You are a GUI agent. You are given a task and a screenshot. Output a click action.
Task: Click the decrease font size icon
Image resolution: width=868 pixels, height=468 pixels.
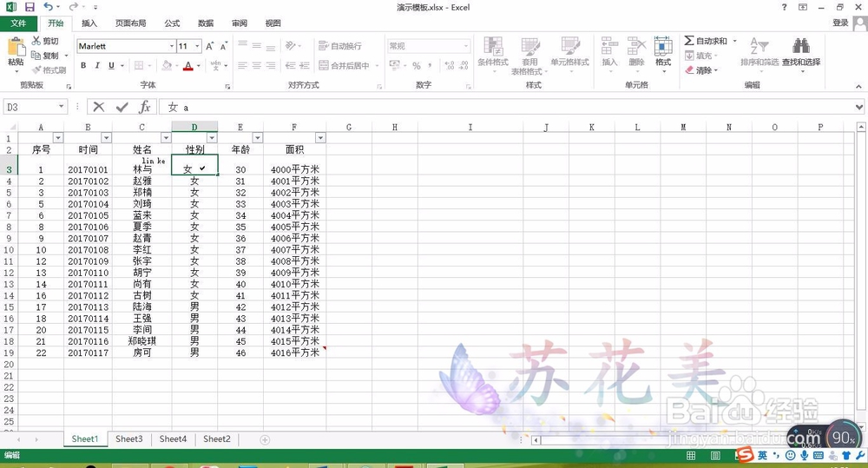(224, 46)
